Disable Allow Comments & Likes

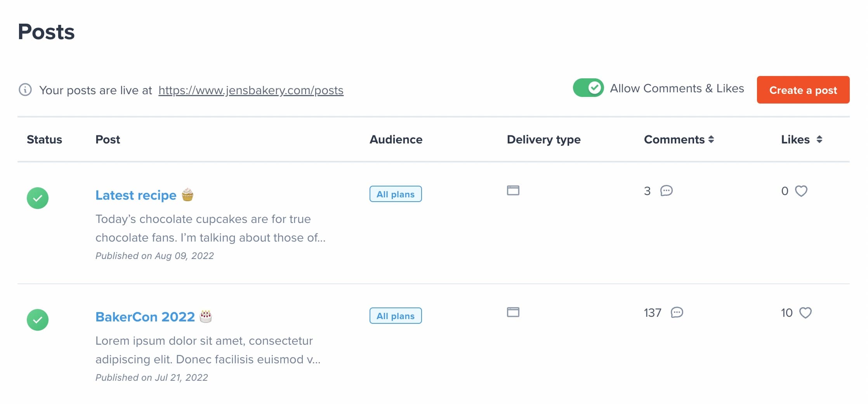coord(588,88)
